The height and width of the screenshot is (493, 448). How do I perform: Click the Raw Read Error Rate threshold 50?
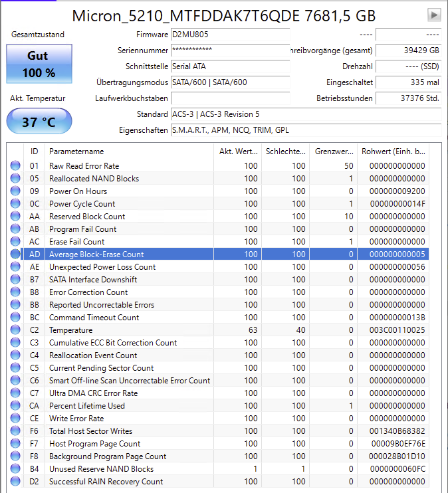[x=348, y=166]
